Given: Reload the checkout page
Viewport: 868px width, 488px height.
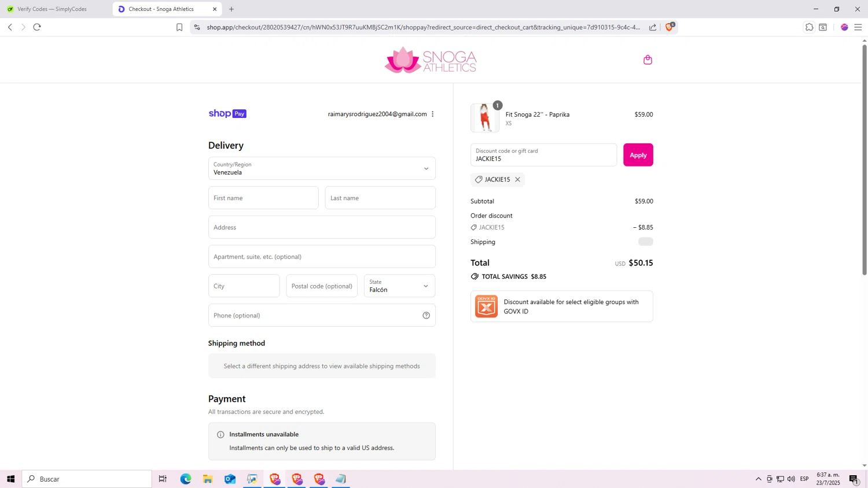Looking at the screenshot, I should pyautogui.click(x=37, y=27).
